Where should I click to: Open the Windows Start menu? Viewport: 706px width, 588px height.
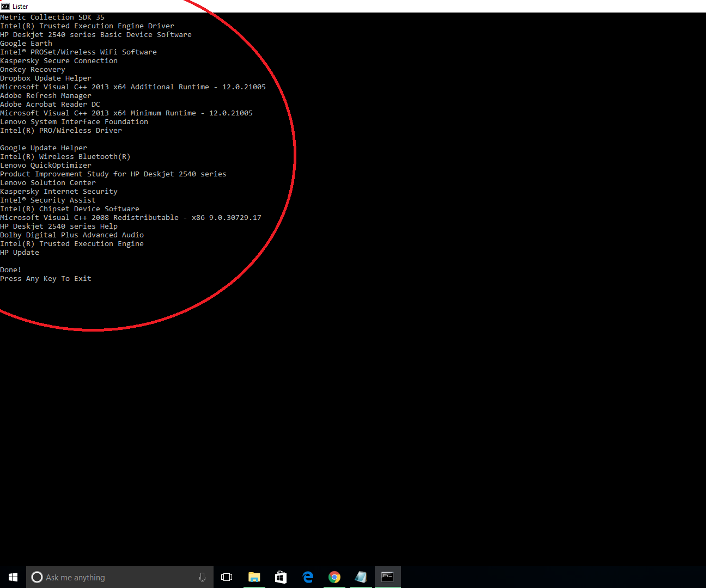pos(13,577)
